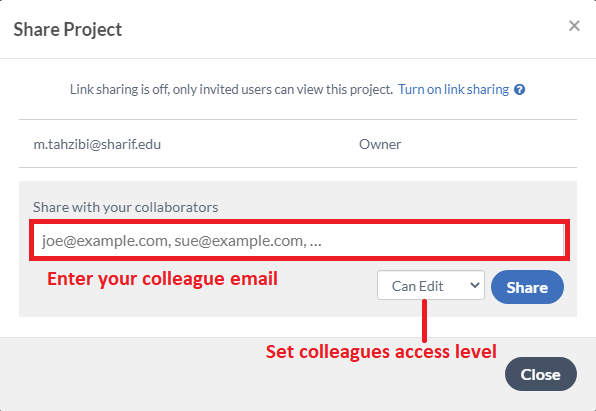
Task: Click the chevron arrow in the Can Edit box
Action: click(474, 285)
